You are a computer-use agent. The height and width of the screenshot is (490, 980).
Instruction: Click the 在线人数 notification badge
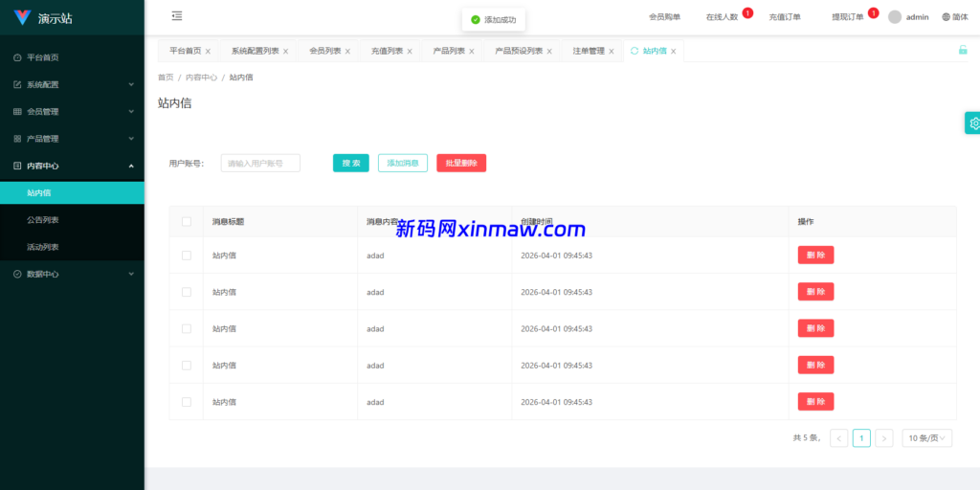pos(747,12)
